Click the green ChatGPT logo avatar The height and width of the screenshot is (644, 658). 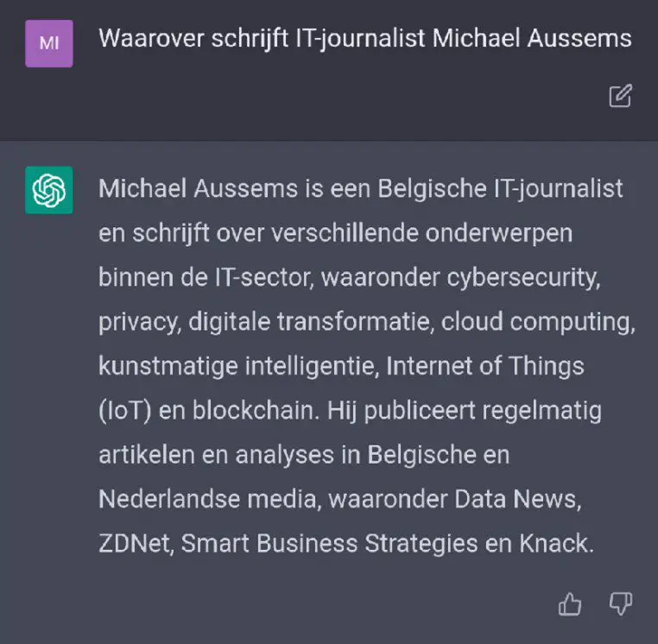pos(49,190)
